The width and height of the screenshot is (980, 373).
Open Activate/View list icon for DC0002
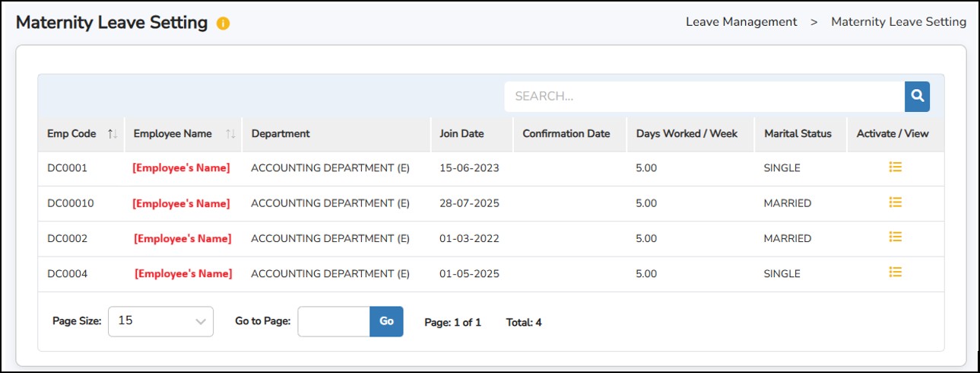[x=895, y=238]
